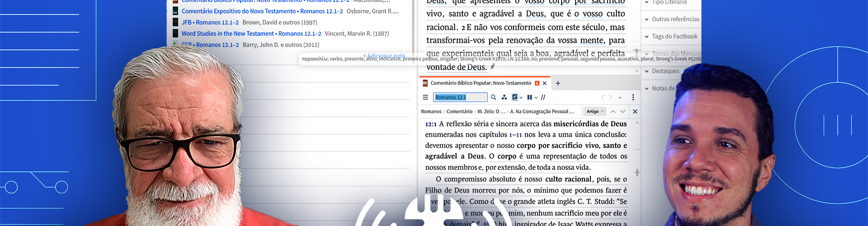Click the search magnifier icon beside Romanos 12.1
This screenshot has width=868, height=226.
[x=493, y=97]
